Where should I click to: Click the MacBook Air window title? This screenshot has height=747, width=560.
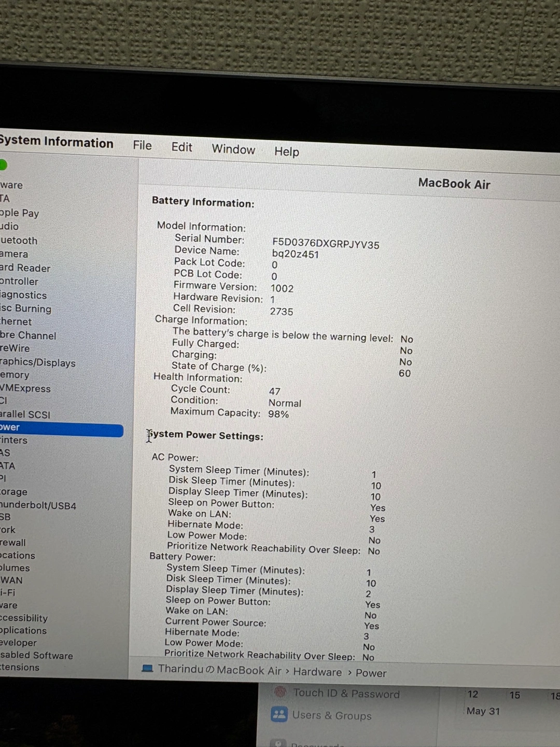pyautogui.click(x=454, y=184)
